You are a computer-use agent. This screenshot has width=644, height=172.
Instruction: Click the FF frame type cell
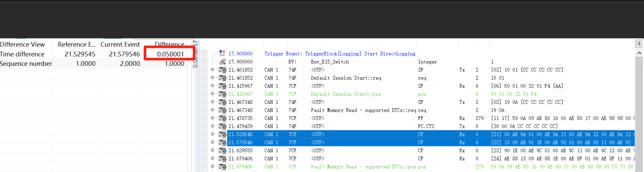click(420, 118)
